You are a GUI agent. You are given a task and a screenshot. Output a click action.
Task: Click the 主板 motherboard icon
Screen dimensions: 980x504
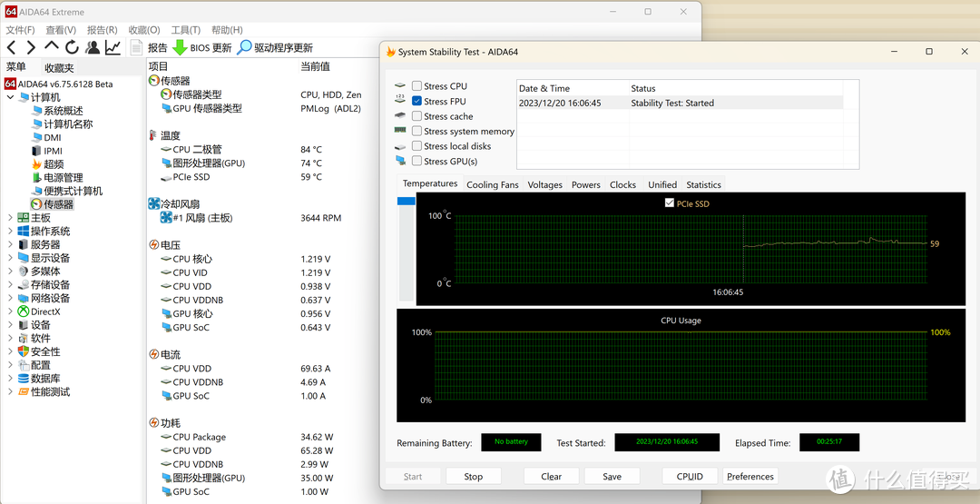point(23,218)
